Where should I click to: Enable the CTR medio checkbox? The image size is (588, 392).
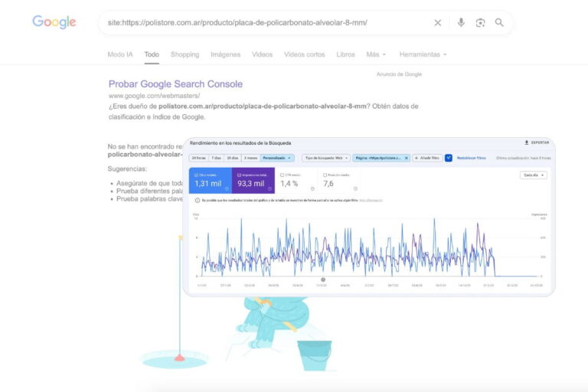(x=283, y=175)
